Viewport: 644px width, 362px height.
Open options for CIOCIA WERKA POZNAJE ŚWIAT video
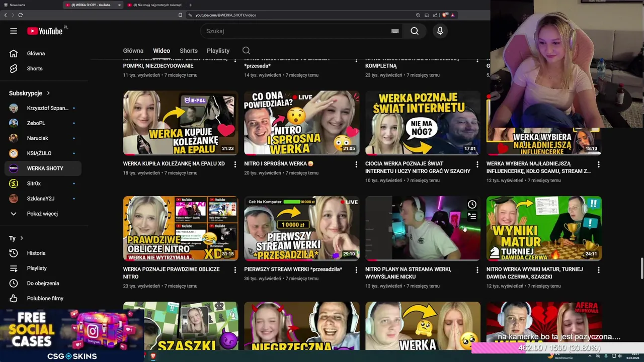click(477, 164)
